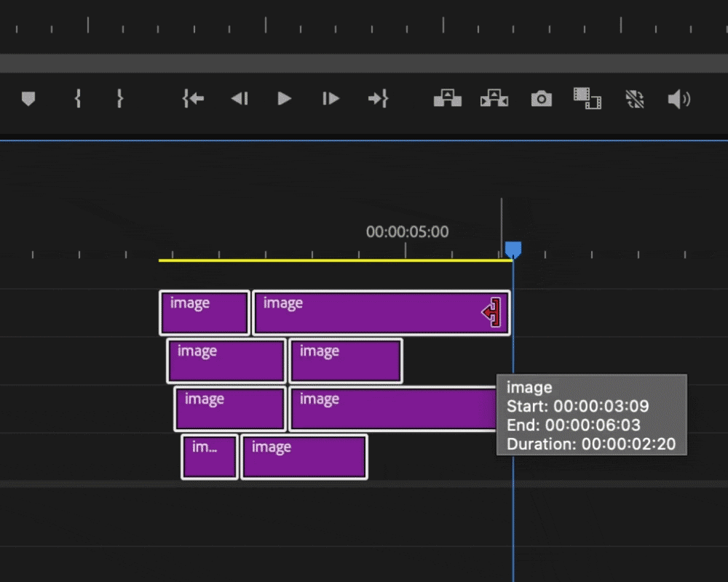Select the right clip on the second track

point(345,361)
